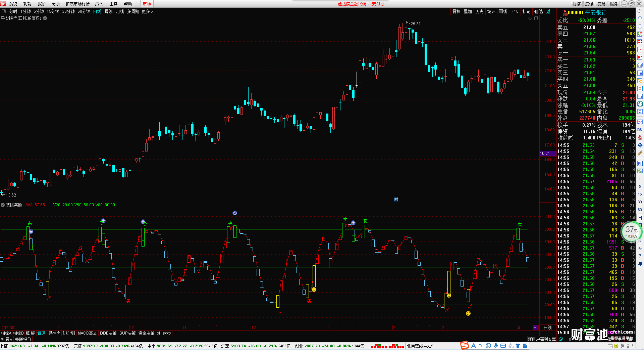Click the wavy multi-line indicator icon in sidebar
Screen dimensions: 644x350
click(640, 122)
